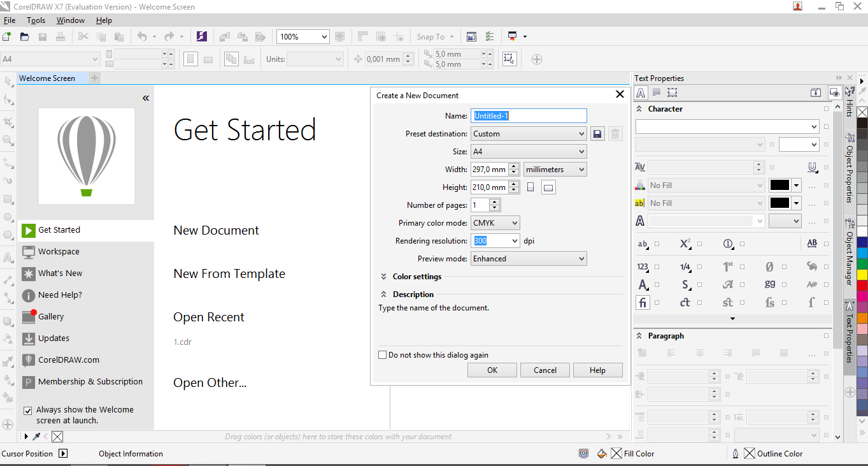
Task: Save the custom preset destination icon
Action: 597,134
